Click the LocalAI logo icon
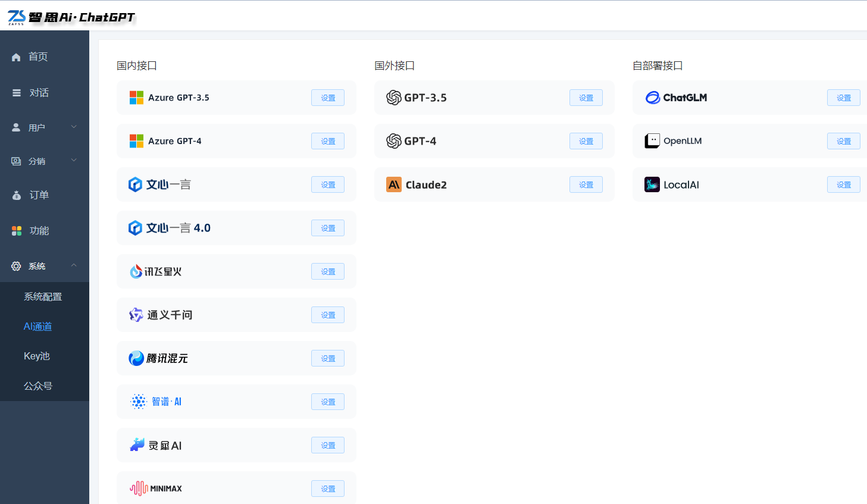 (x=652, y=184)
